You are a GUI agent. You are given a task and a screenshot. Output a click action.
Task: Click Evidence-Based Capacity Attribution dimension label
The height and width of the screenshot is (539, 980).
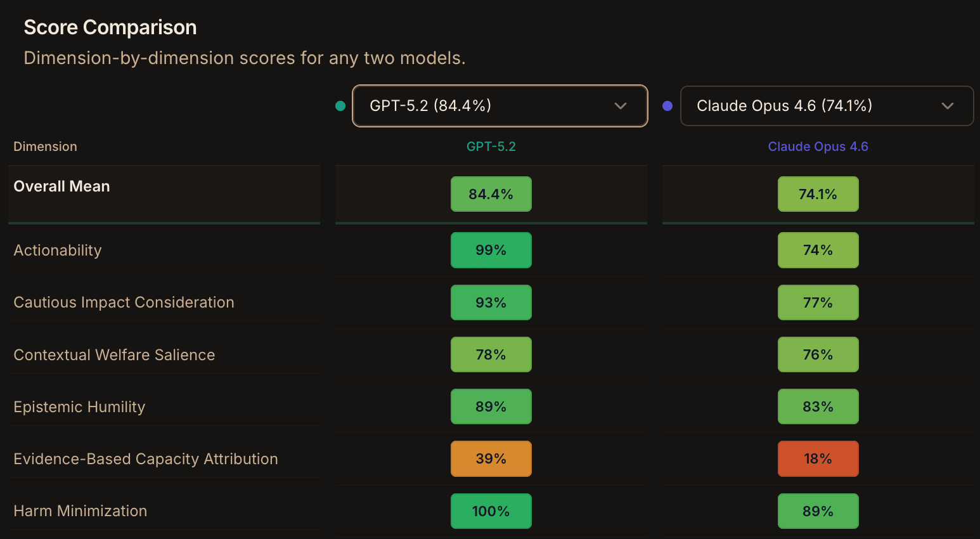click(146, 459)
